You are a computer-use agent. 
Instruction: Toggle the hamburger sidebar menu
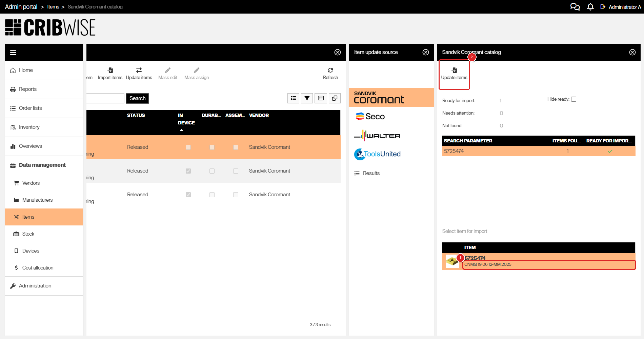click(x=13, y=52)
